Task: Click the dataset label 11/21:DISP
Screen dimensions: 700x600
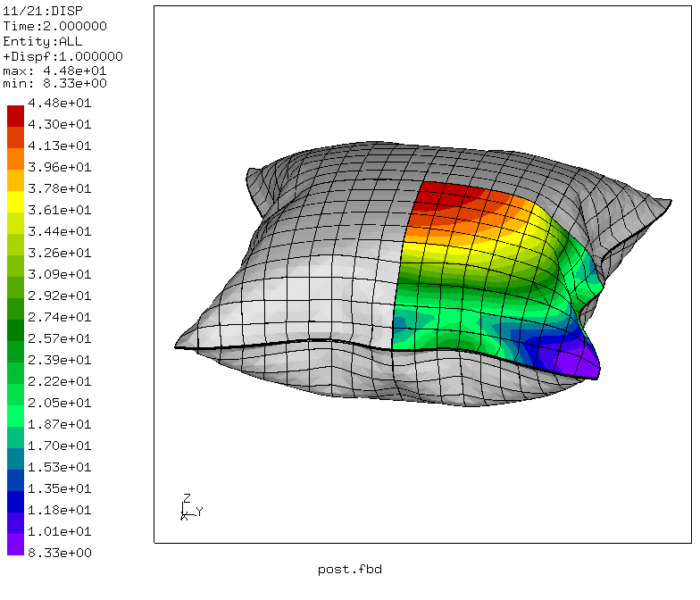Action: [x=43, y=11]
